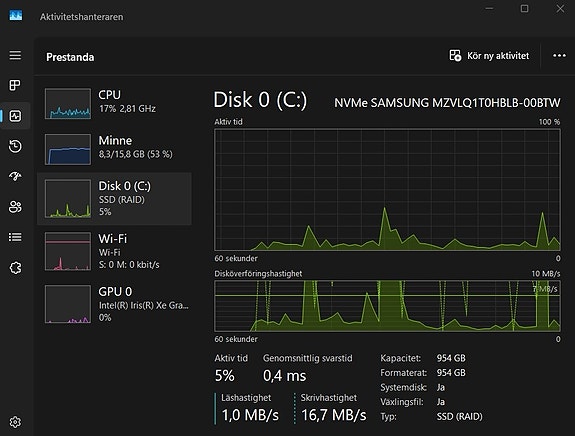
Task: Select the Performance page icon in sidebar
Action: point(15,116)
